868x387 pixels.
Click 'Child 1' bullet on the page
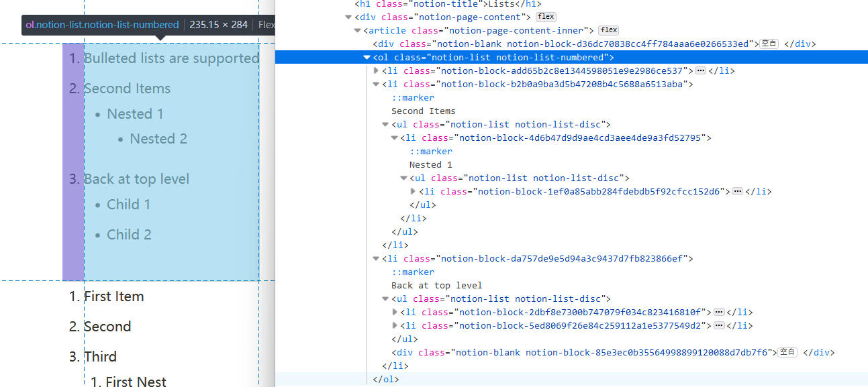pos(129,205)
